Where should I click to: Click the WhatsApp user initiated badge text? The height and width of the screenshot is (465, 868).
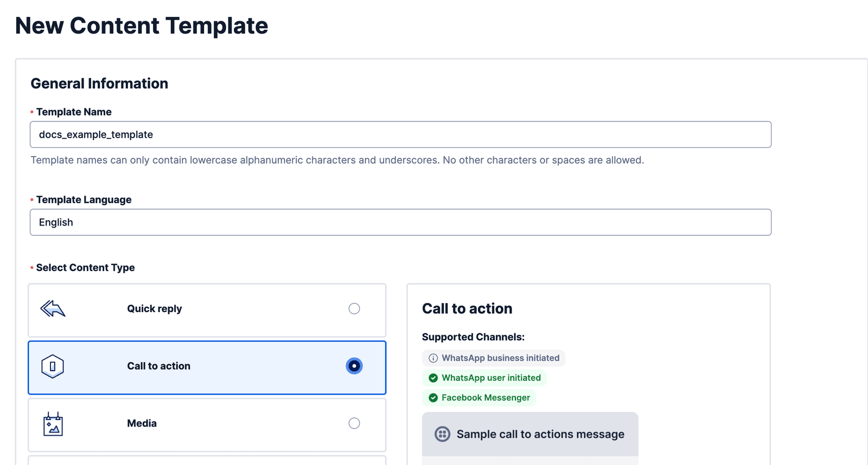pyautogui.click(x=491, y=378)
